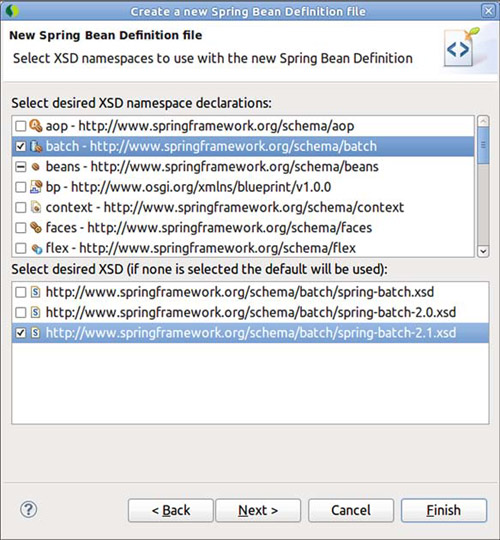Click the Finish button
Image resolution: width=500 pixels, height=540 pixels.
point(444,510)
